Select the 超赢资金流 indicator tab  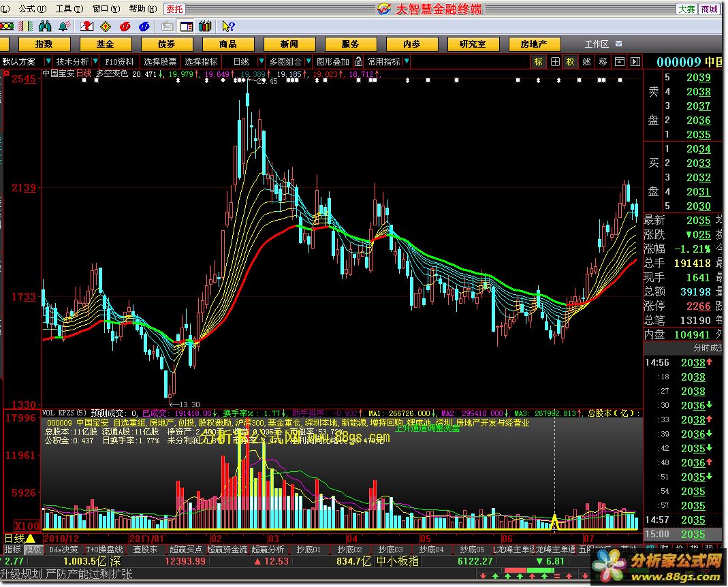tap(227, 550)
